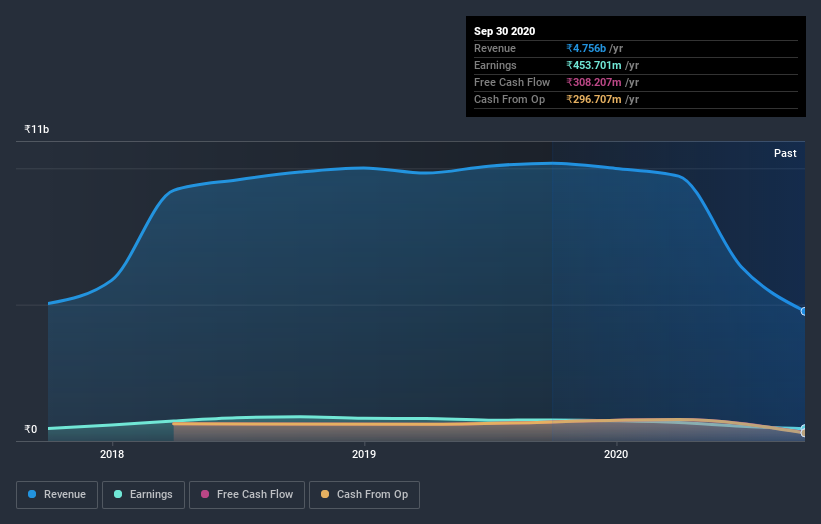The width and height of the screenshot is (821, 524).
Task: Click the Revenue row label in tooltip
Action: 495,48
